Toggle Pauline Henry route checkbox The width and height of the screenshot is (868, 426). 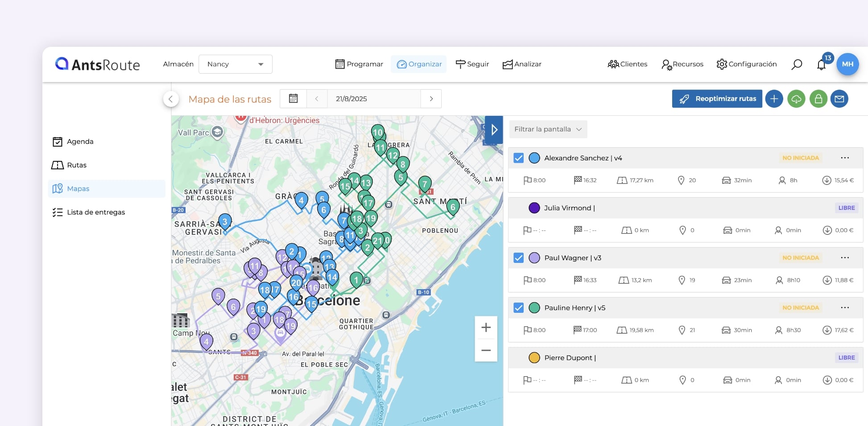pyautogui.click(x=518, y=308)
